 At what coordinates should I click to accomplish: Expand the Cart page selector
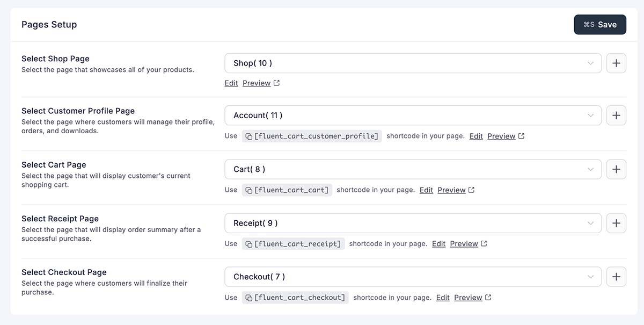(x=413, y=169)
